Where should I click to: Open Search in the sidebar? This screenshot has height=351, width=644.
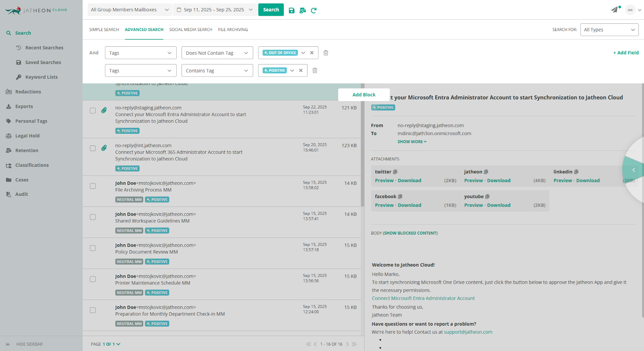pyautogui.click(x=23, y=33)
